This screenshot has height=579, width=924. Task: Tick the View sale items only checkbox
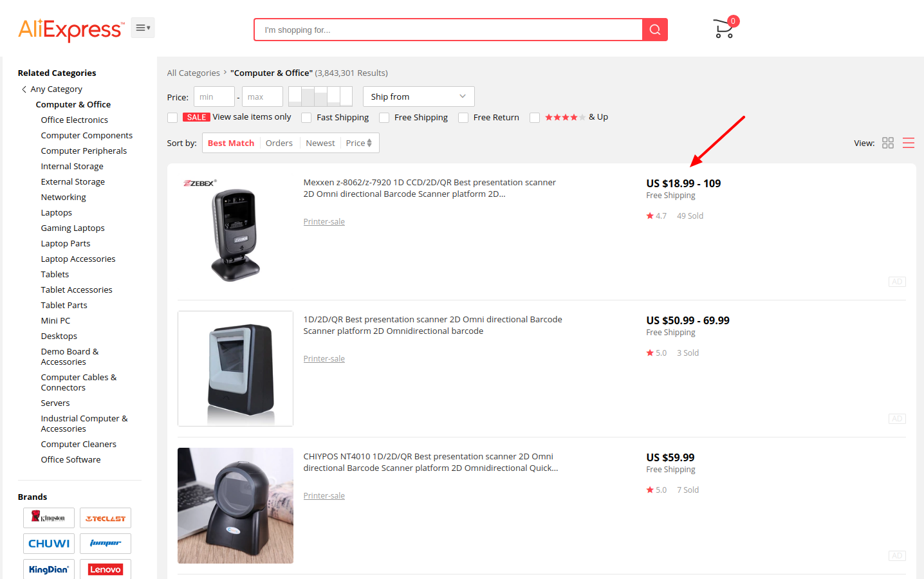click(x=172, y=118)
